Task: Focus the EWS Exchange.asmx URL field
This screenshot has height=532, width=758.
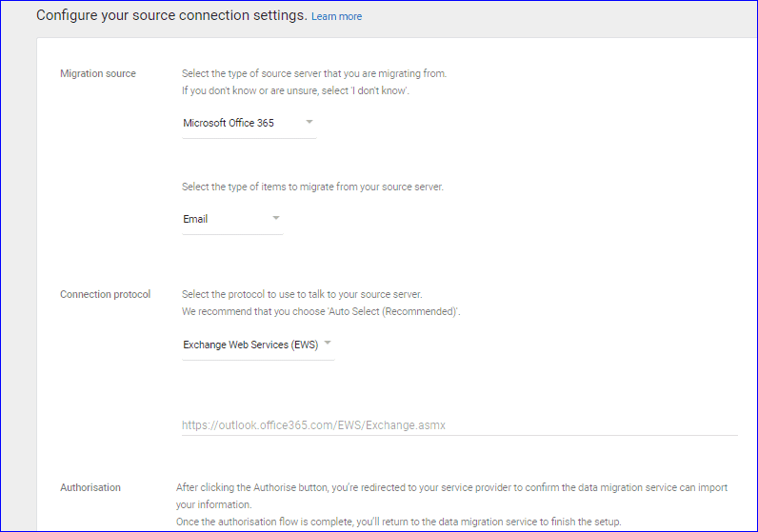Action: point(459,425)
